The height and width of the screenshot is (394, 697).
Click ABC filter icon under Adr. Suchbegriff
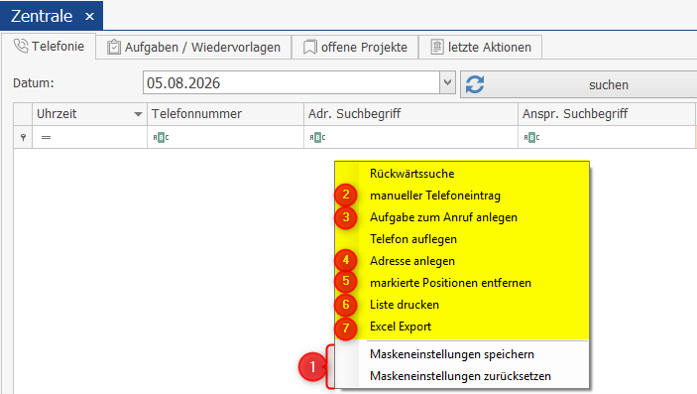[x=317, y=137]
